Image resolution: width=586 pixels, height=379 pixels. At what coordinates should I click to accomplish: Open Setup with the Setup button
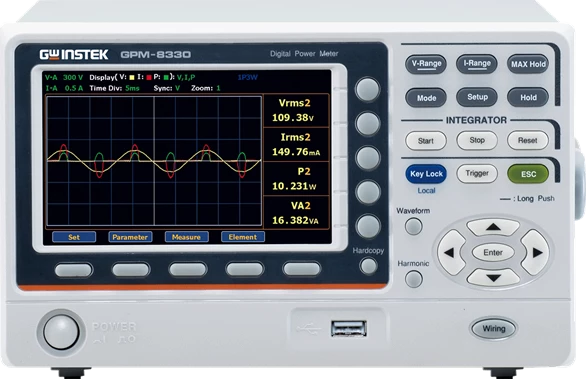pyautogui.click(x=477, y=97)
